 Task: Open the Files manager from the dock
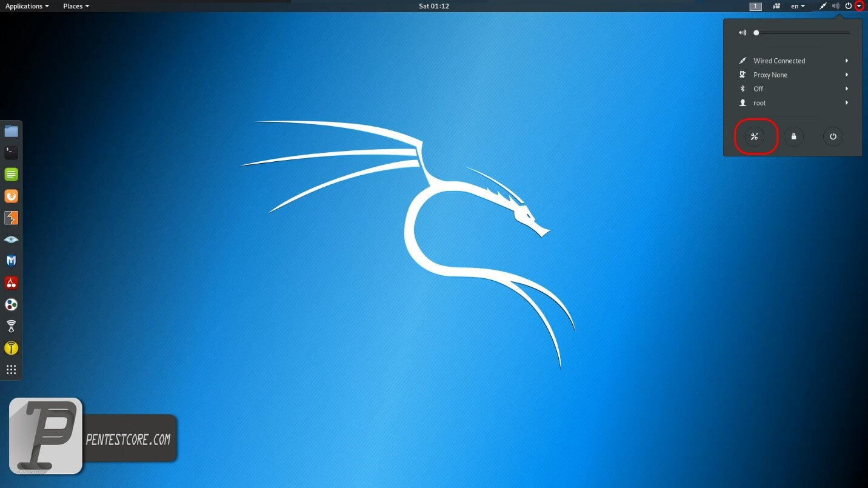click(11, 131)
